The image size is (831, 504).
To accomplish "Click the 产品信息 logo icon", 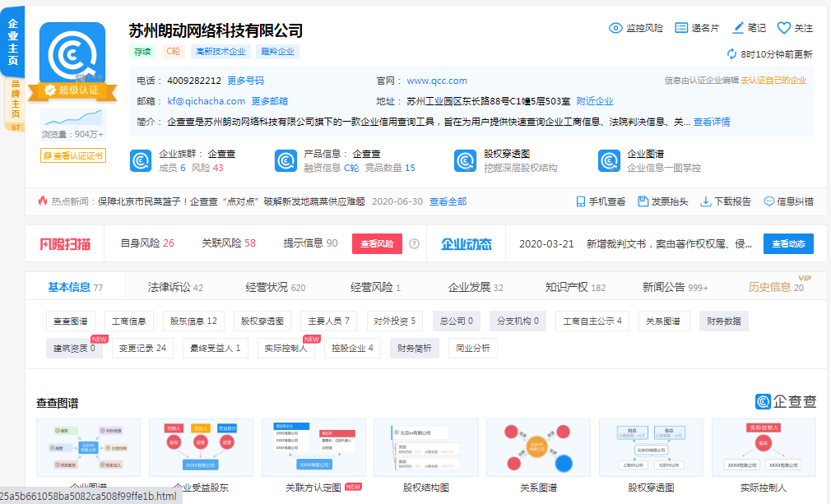I will (x=286, y=161).
